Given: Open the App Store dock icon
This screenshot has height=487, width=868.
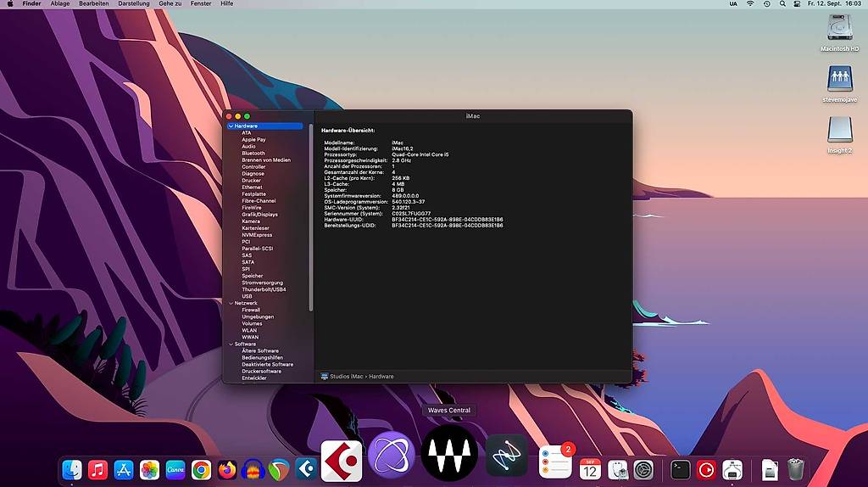Looking at the screenshot, I should click(124, 470).
